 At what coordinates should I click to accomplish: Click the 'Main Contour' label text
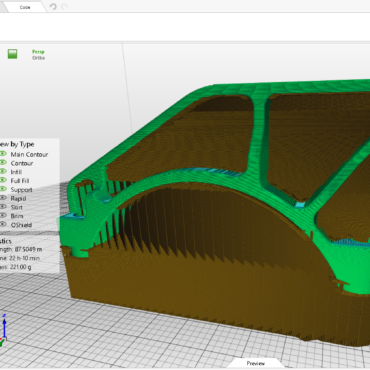click(x=29, y=154)
